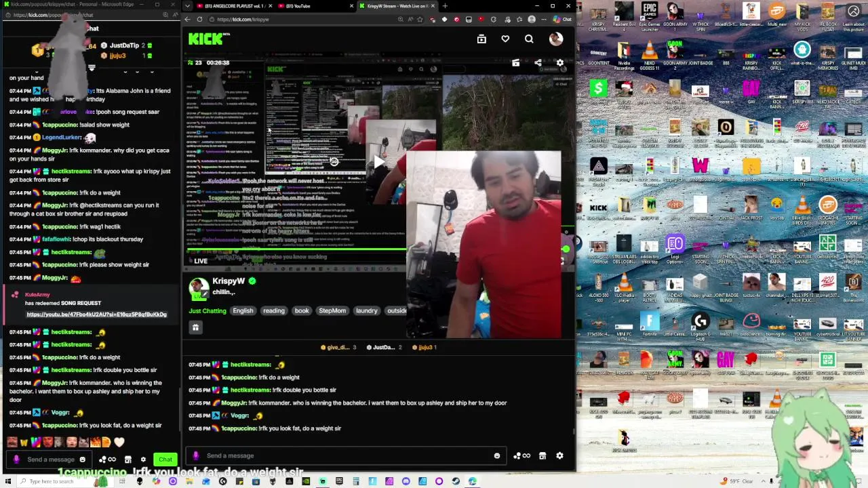This screenshot has width=868, height=488.
Task: Open Just Chatting category link
Action: coord(208,311)
